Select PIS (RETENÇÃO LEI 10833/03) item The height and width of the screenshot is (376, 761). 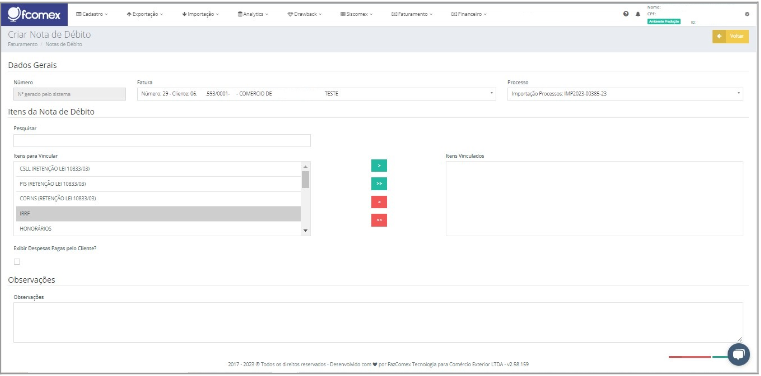point(158,184)
